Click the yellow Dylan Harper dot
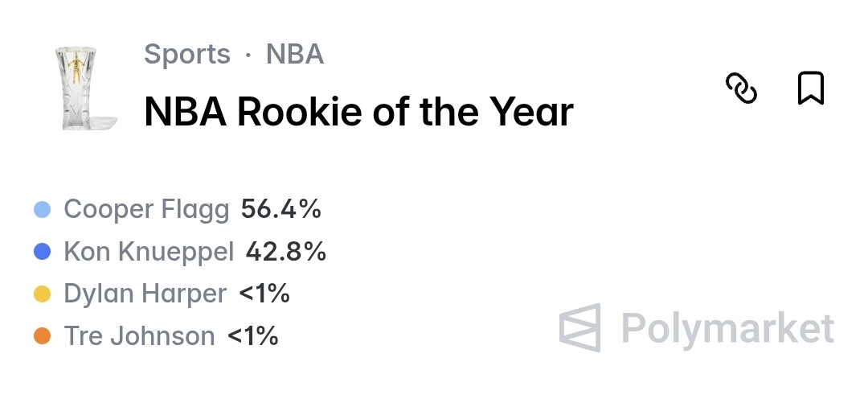The width and height of the screenshot is (868, 407). point(43,294)
